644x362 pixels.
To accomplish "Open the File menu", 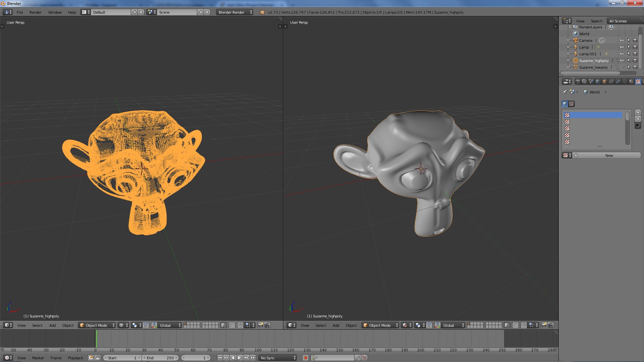I will coord(20,12).
